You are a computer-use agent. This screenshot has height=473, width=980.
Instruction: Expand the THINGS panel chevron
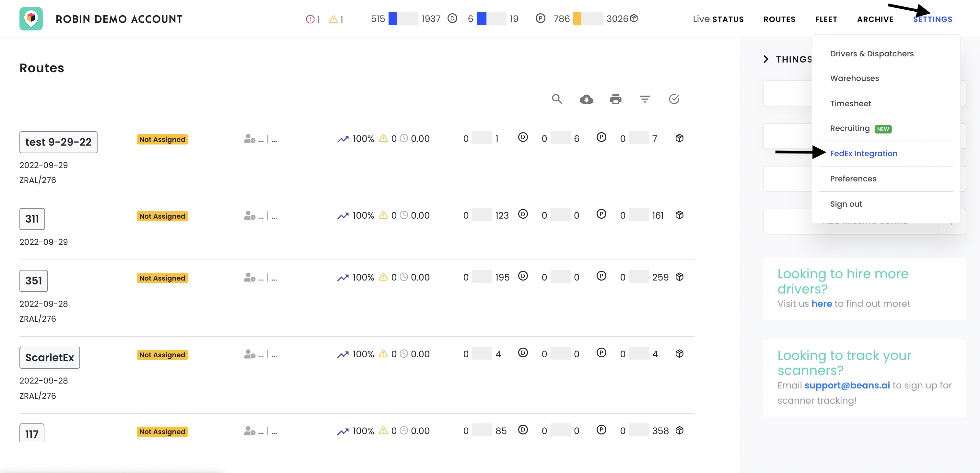click(x=766, y=59)
